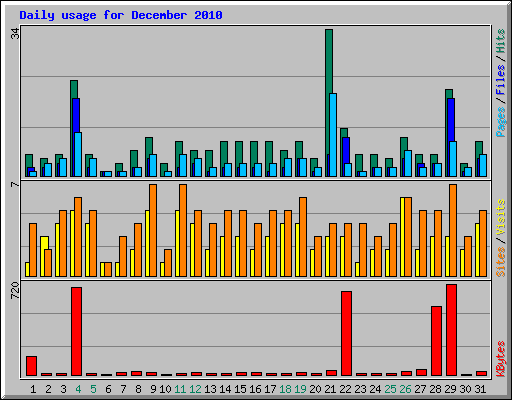Screen dimensions: 512x400
Task: Select green weekend day label "18"
Action: pyautogui.click(x=285, y=389)
